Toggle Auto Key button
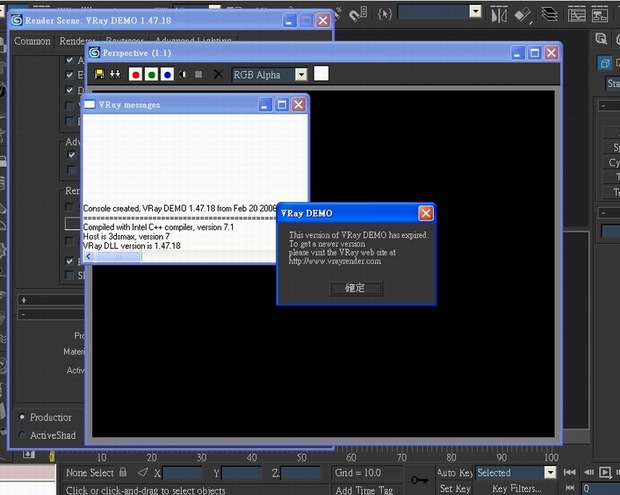The width and height of the screenshot is (620, 495). coord(455,472)
